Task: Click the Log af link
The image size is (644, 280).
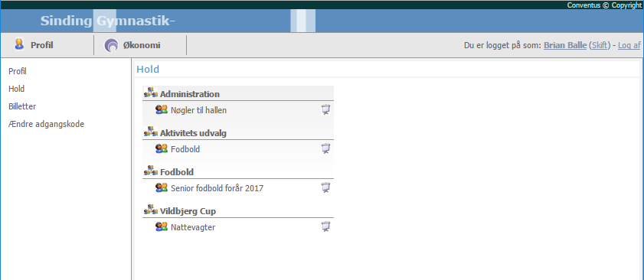Action: 629,45
